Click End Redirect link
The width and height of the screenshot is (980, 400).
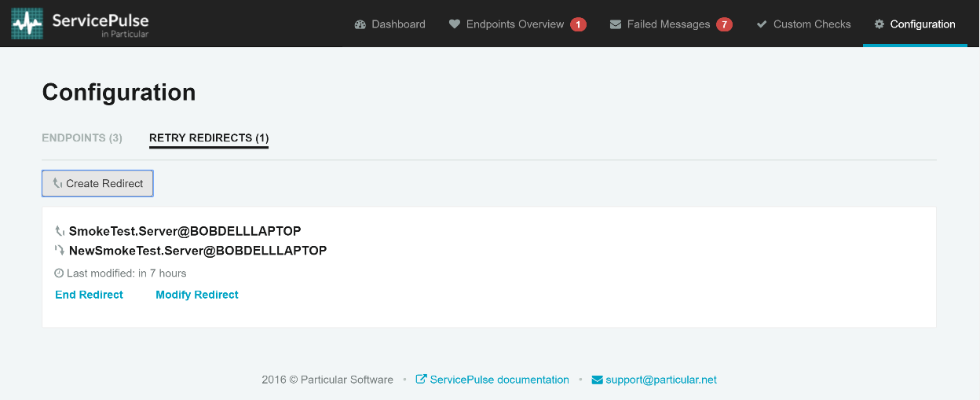pos(89,295)
